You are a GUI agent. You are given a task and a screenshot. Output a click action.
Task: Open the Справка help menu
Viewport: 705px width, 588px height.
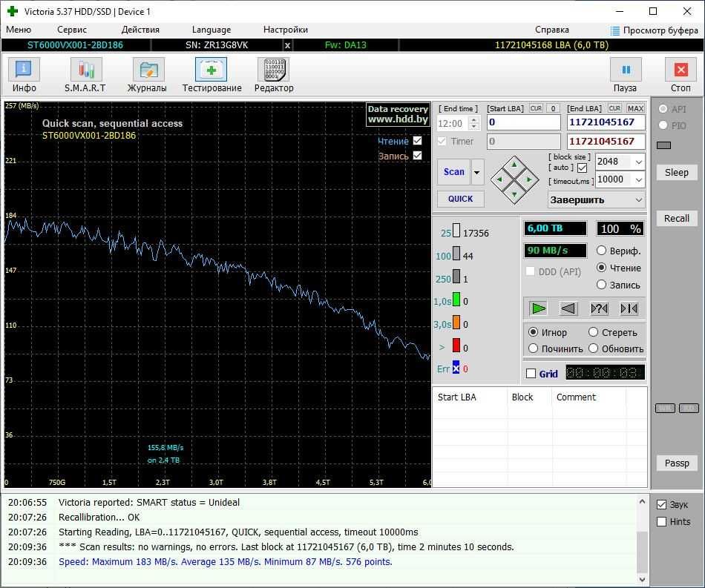pos(551,30)
